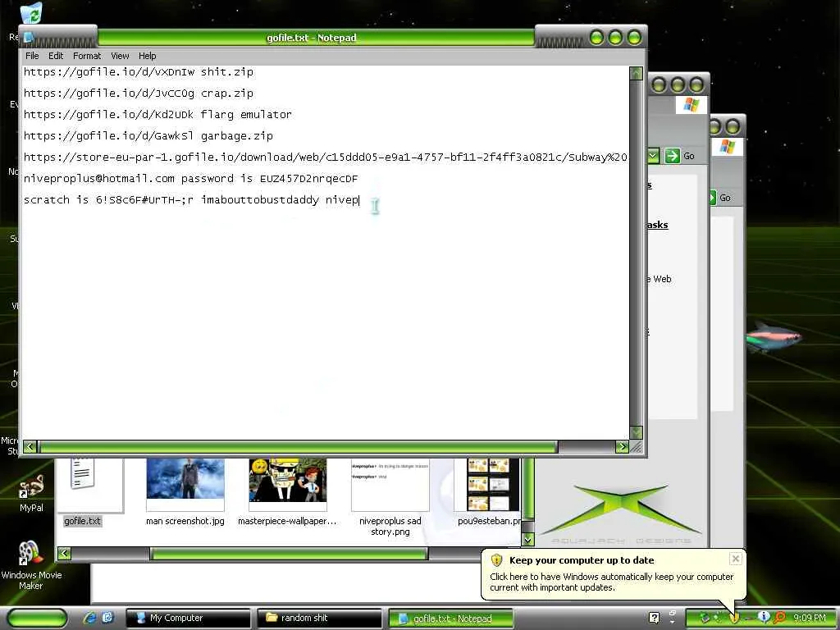Viewport: 840px width, 630px height.
Task: Click the 9:09 PM system clock
Action: coord(810,618)
